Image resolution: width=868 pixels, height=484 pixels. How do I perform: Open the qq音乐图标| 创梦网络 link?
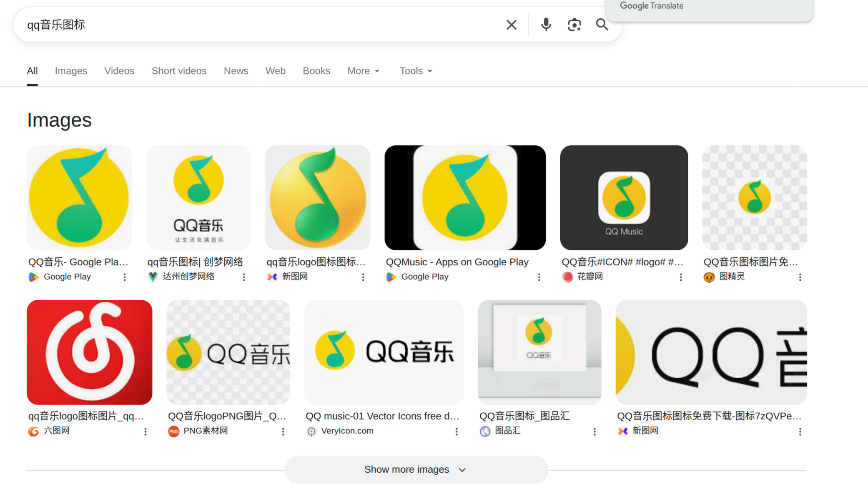[x=195, y=262]
